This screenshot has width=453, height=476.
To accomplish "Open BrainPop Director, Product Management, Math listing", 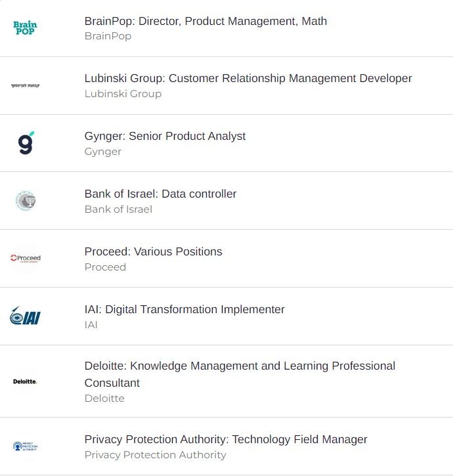I will 205,21.
